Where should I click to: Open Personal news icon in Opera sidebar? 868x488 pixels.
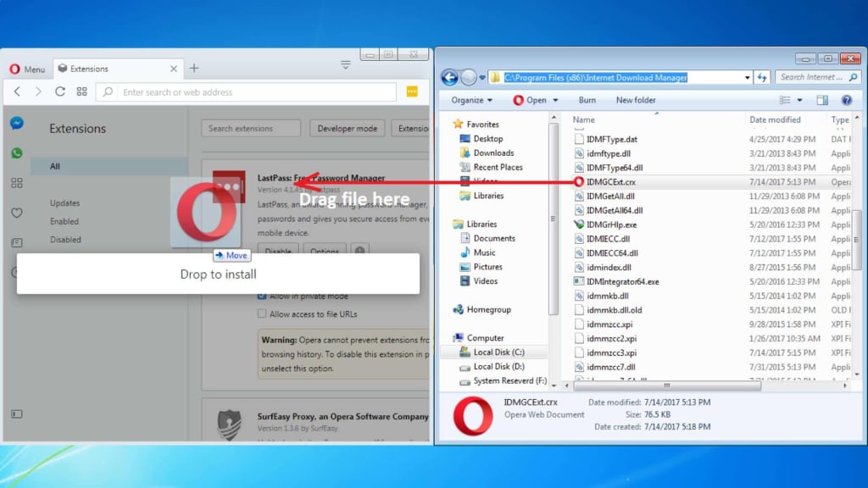pyautogui.click(x=17, y=242)
